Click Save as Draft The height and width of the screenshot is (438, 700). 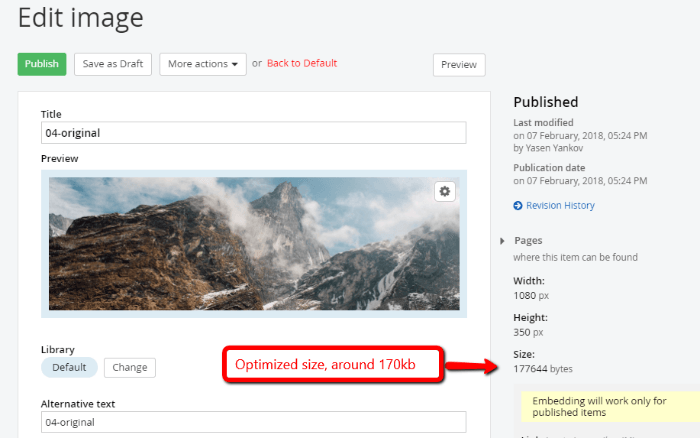click(x=112, y=64)
